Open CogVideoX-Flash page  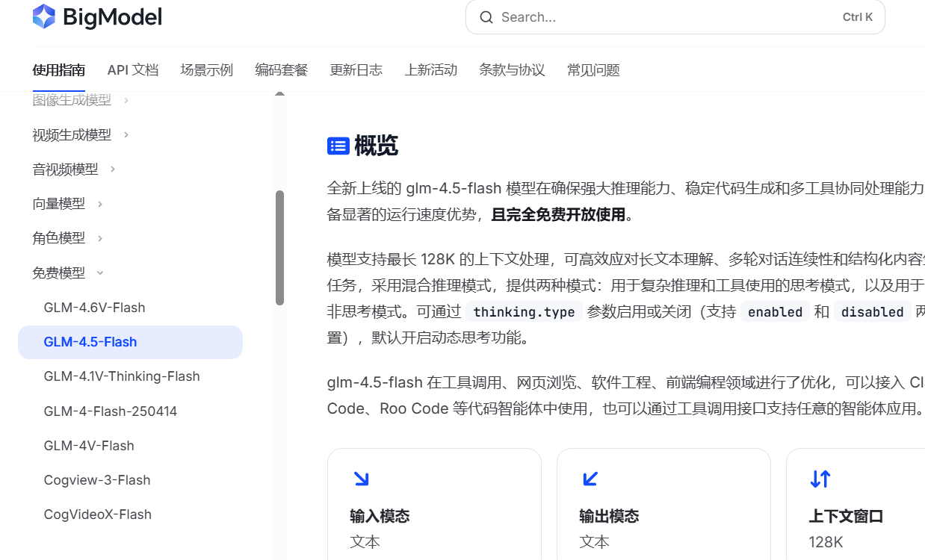[x=130, y=514]
